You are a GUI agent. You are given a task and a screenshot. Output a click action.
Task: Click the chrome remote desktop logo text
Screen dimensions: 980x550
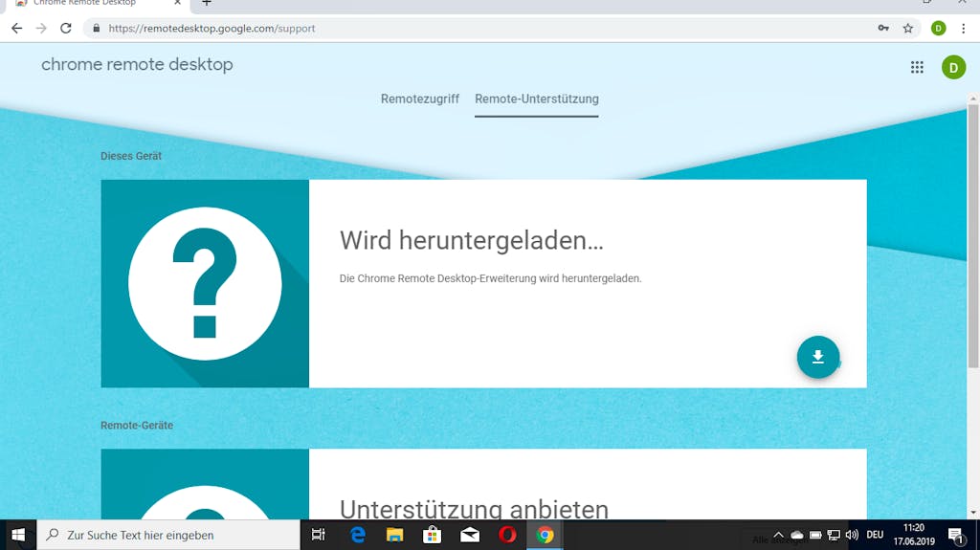[137, 64]
